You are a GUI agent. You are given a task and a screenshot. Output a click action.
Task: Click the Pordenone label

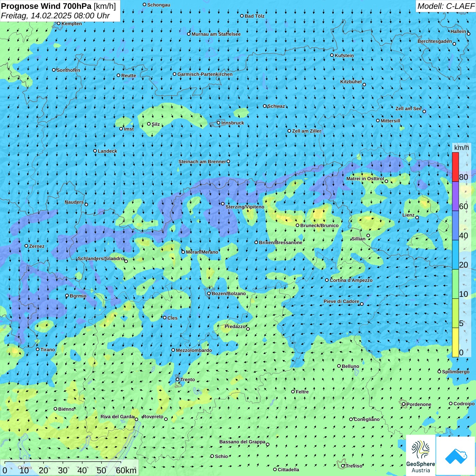coord(419,404)
